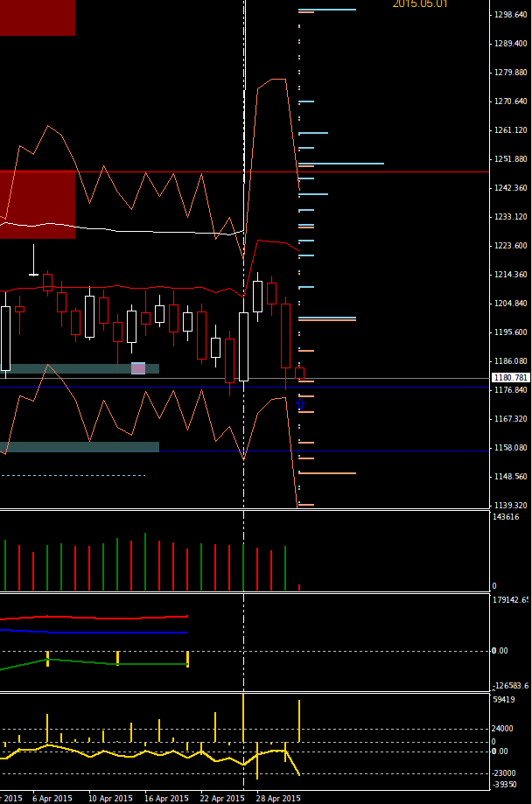Screen dimensions: 532x804
Task: Select the current price label 1180.781
Action: (x=510, y=378)
